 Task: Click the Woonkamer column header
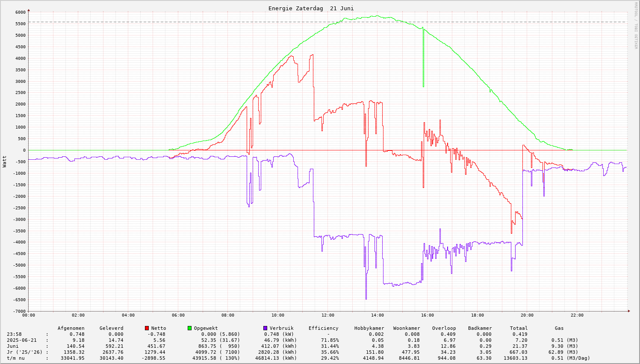pyautogui.click(x=407, y=328)
